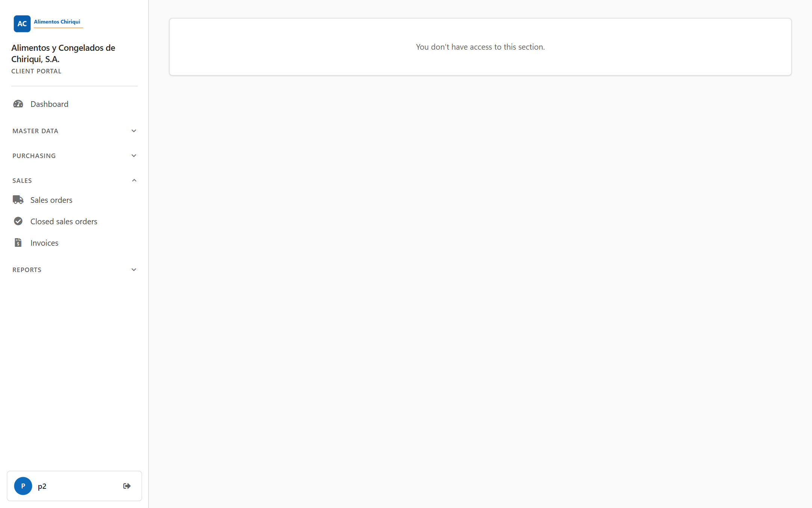Image resolution: width=812 pixels, height=508 pixels.
Task: Click the Invoices document icon
Action: coord(18,243)
